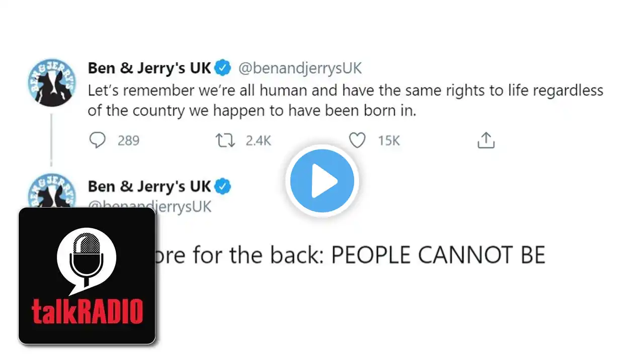644x362 pixels.
Task: Click the verified badge on the second tweet
Action: click(223, 187)
